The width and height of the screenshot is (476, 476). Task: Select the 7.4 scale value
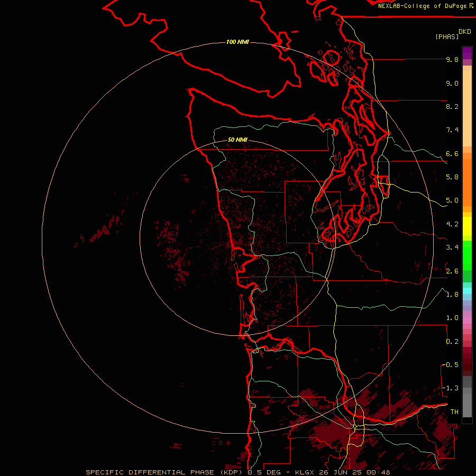[x=452, y=130]
